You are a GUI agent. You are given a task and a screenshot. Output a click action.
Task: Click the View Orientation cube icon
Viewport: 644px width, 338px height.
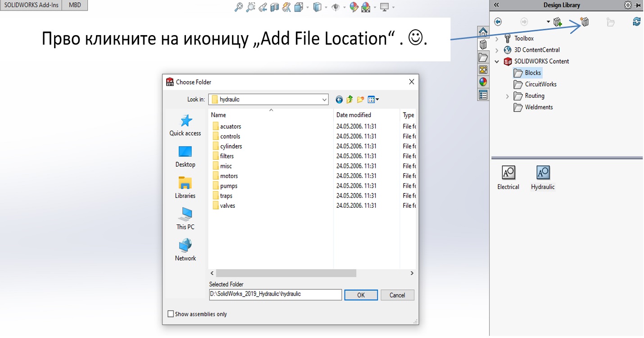[x=299, y=7]
